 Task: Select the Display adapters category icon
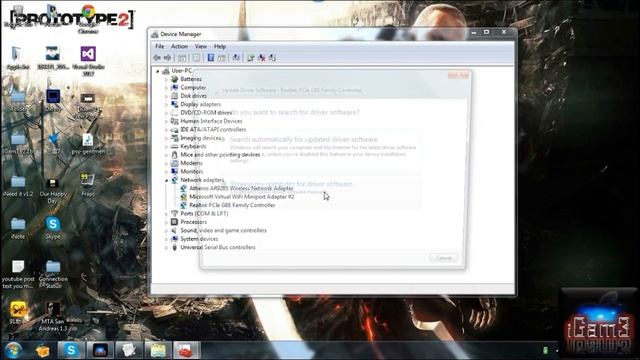174,104
